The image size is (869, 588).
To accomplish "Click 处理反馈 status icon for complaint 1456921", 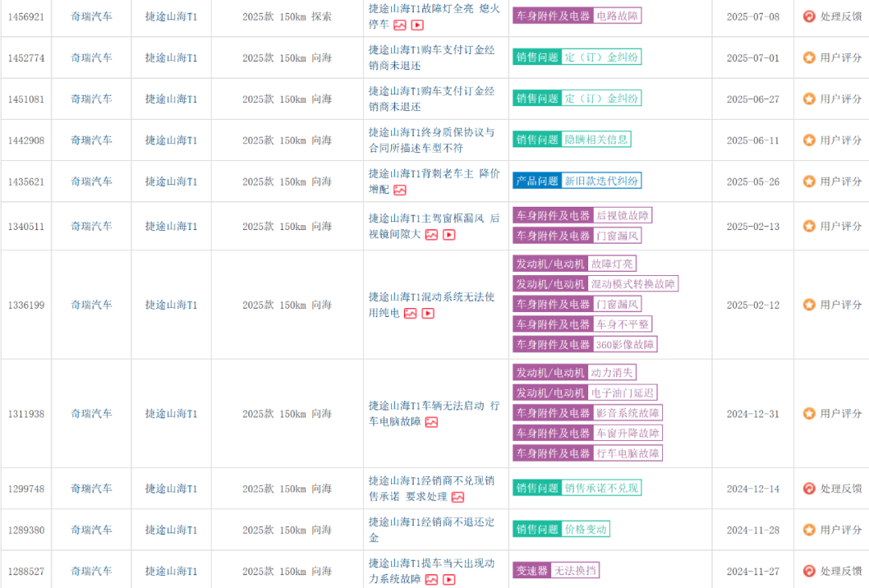I will tap(809, 16).
